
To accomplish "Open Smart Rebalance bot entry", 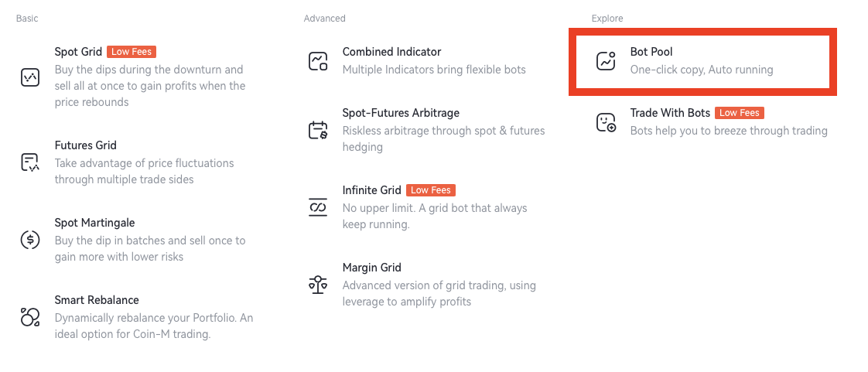I will pos(97,300).
